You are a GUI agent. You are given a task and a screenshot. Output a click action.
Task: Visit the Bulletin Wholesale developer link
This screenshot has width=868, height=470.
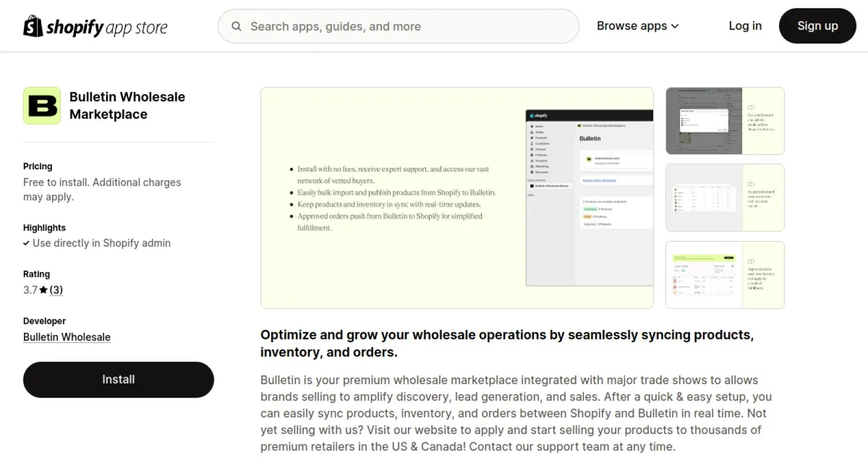[x=67, y=337]
